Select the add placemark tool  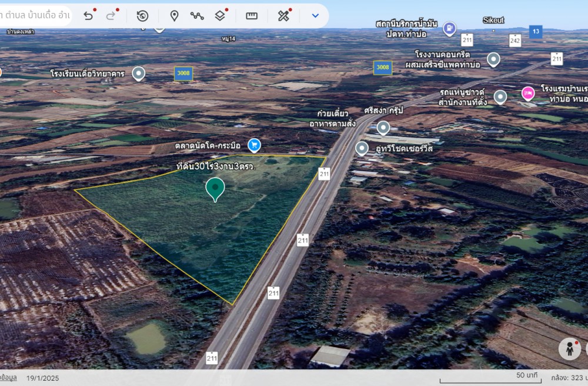tap(174, 16)
